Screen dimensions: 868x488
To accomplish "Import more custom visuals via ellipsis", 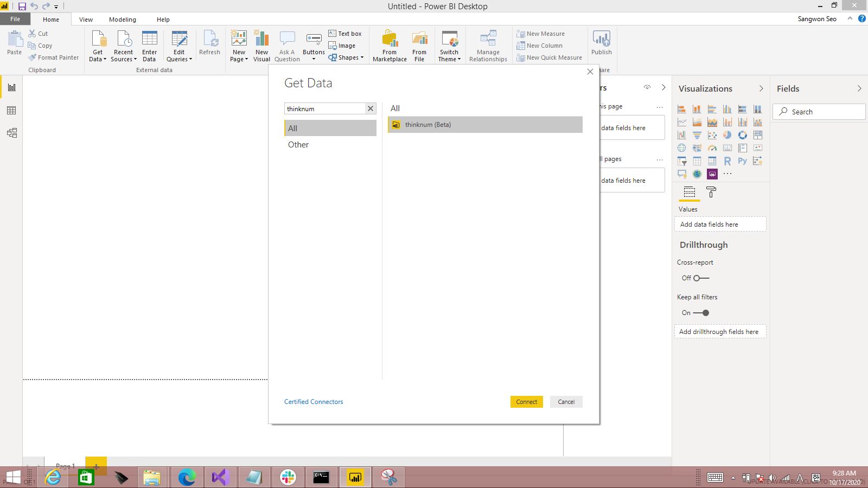I will click(727, 174).
